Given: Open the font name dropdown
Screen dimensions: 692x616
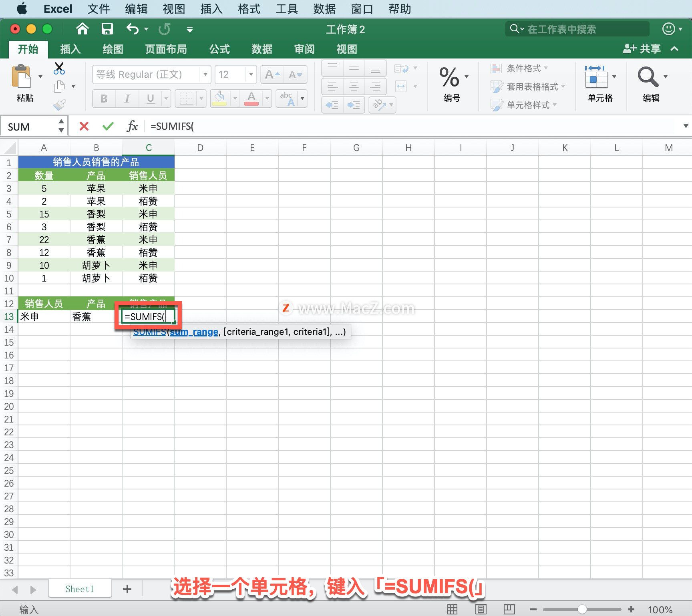Looking at the screenshot, I should point(205,74).
